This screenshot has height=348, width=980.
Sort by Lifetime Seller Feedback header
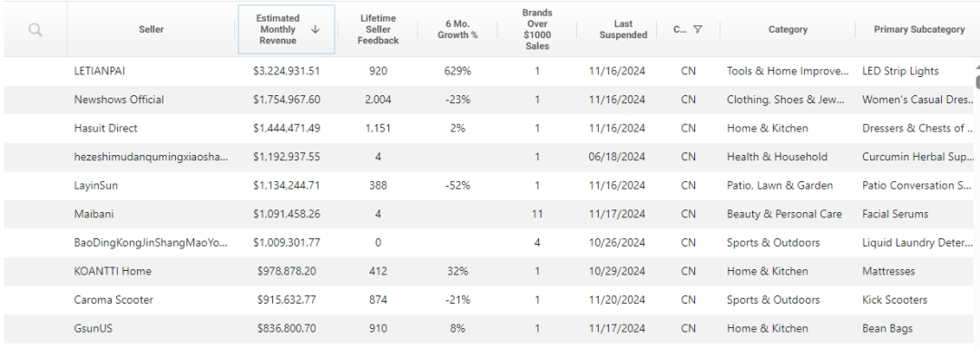click(378, 29)
